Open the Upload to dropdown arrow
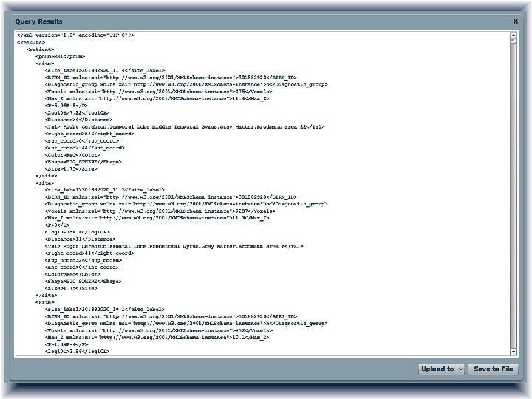532x399 pixels. pos(460,369)
